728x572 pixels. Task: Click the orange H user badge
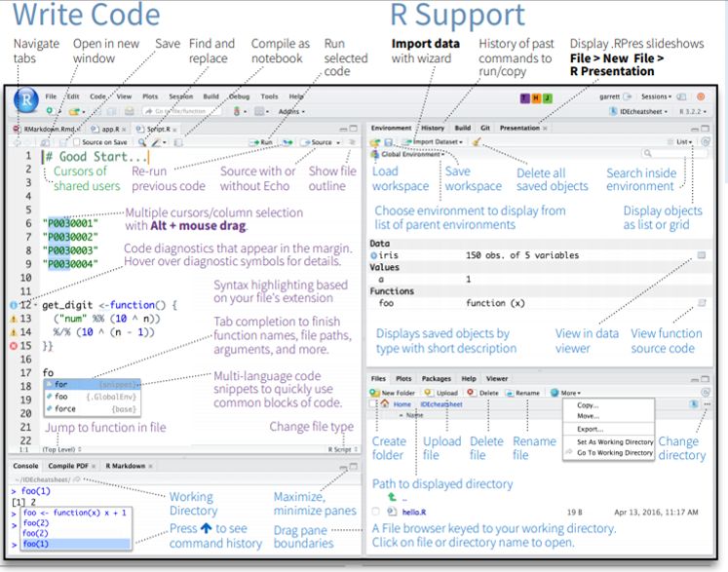pyautogui.click(x=536, y=98)
